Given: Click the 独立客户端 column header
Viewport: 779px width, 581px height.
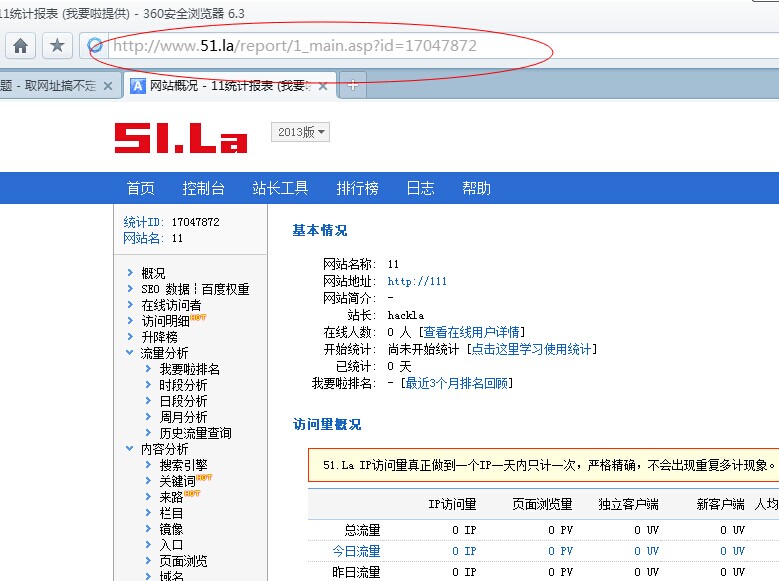Looking at the screenshot, I should point(628,504).
